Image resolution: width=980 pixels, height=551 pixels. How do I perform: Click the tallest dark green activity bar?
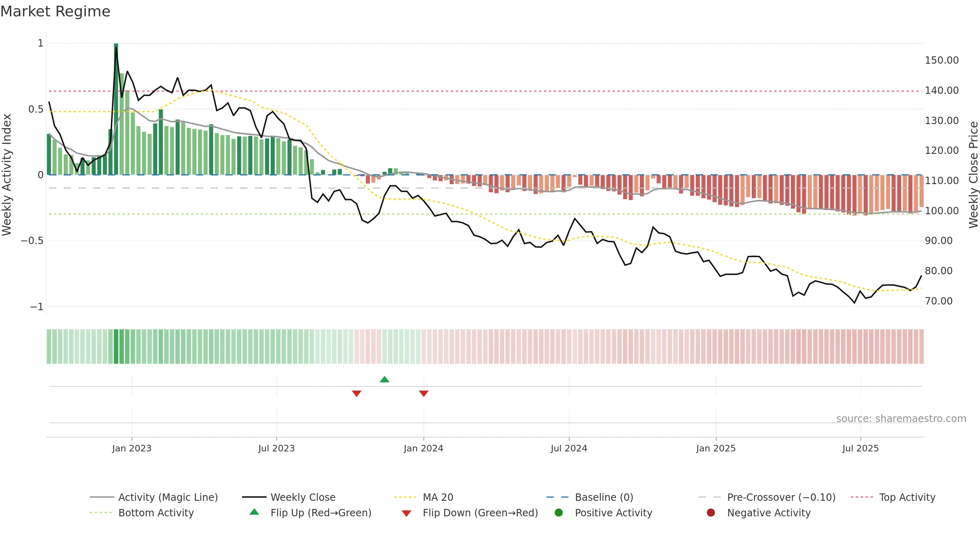coord(116,109)
